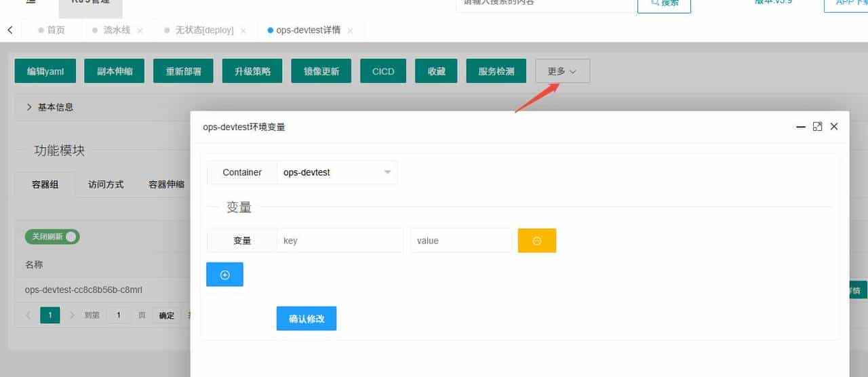Switch to the 流水线 tab
The width and height of the screenshot is (868, 377).
tap(117, 31)
